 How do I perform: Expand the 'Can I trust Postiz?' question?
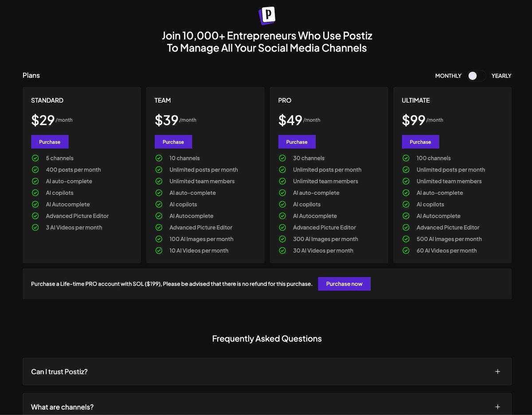[x=267, y=372]
